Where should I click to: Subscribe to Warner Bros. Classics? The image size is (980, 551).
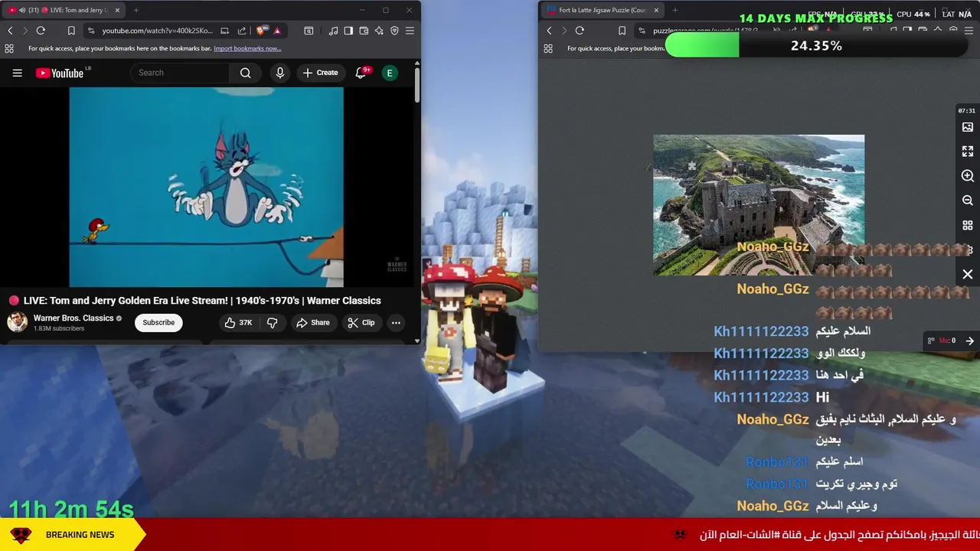pyautogui.click(x=158, y=322)
